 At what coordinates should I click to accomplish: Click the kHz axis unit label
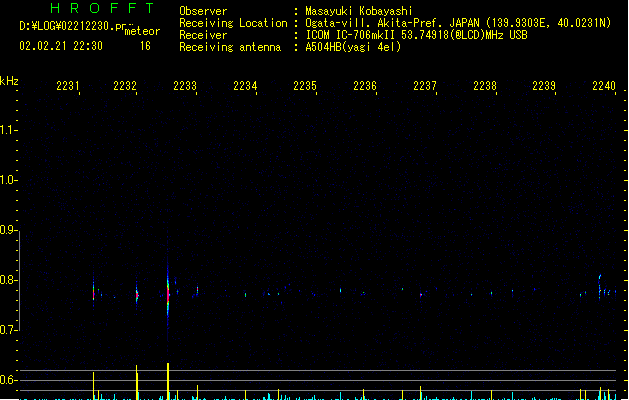coord(9,81)
